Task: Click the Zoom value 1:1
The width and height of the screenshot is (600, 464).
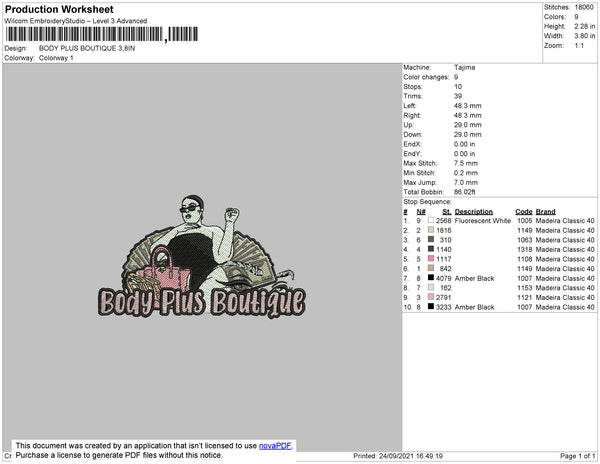Action: [579, 46]
